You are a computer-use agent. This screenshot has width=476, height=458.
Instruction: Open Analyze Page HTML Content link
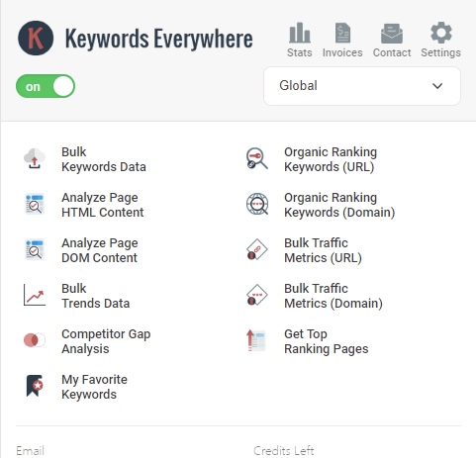click(x=103, y=205)
